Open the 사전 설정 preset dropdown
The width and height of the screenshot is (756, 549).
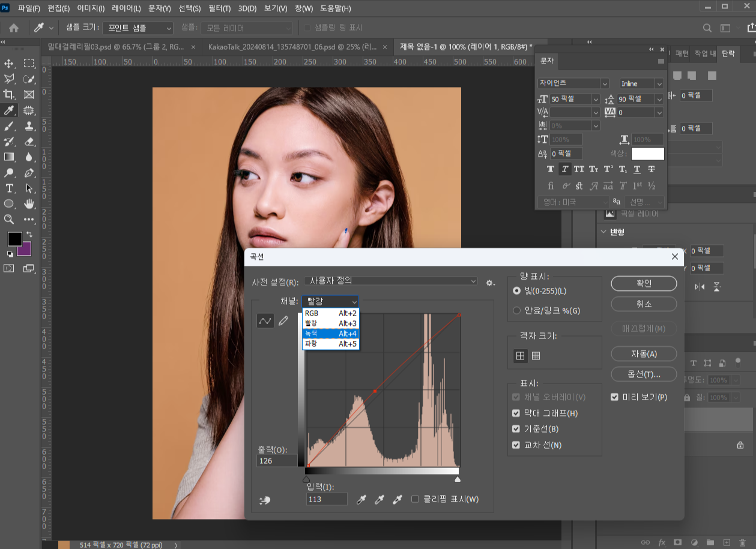(391, 281)
